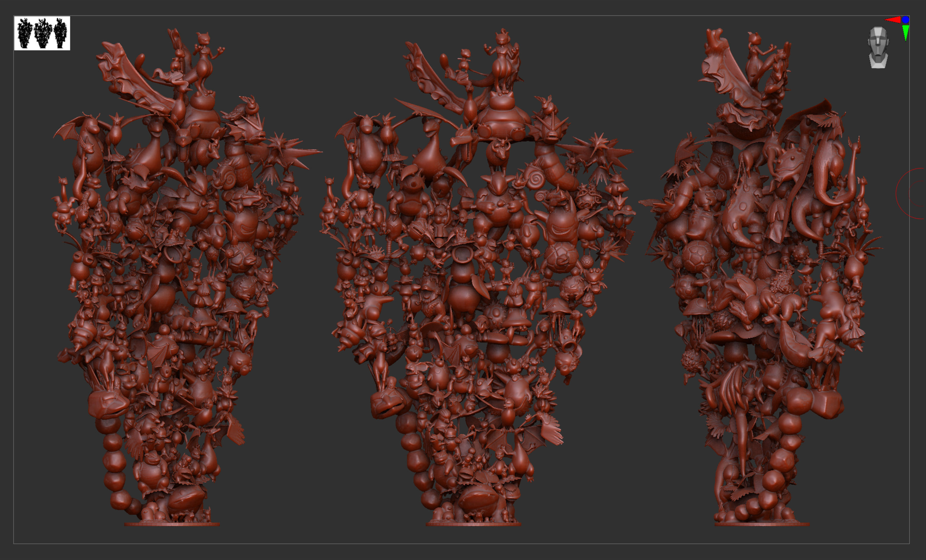Click the right silhouette in the thumbnail
Viewport: 926px width, 560px height.
[60, 33]
